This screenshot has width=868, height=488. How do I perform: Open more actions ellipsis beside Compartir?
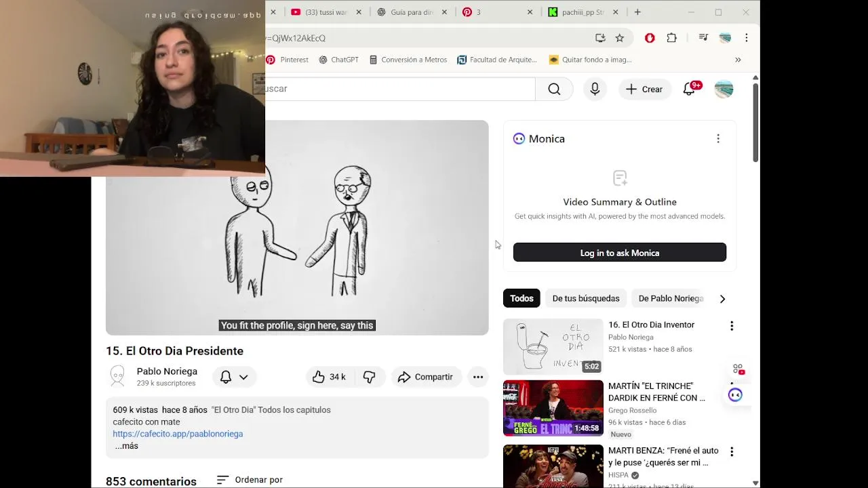tap(478, 377)
